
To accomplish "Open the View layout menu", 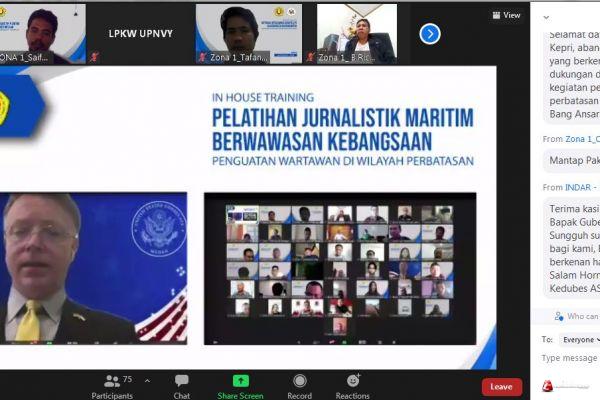I will point(506,15).
